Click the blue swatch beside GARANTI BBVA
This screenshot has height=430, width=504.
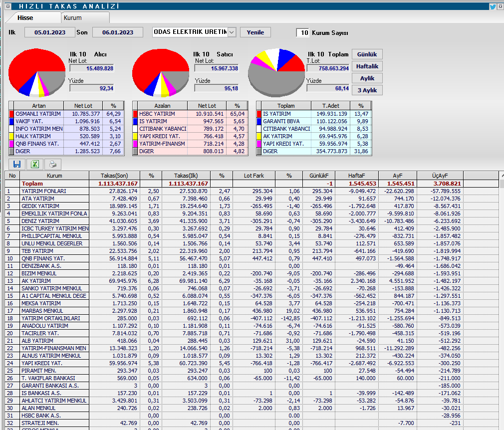[259, 121]
